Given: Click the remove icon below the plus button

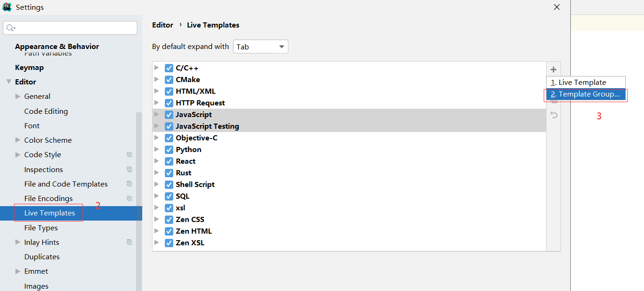Looking at the screenshot, I should 553,92.
